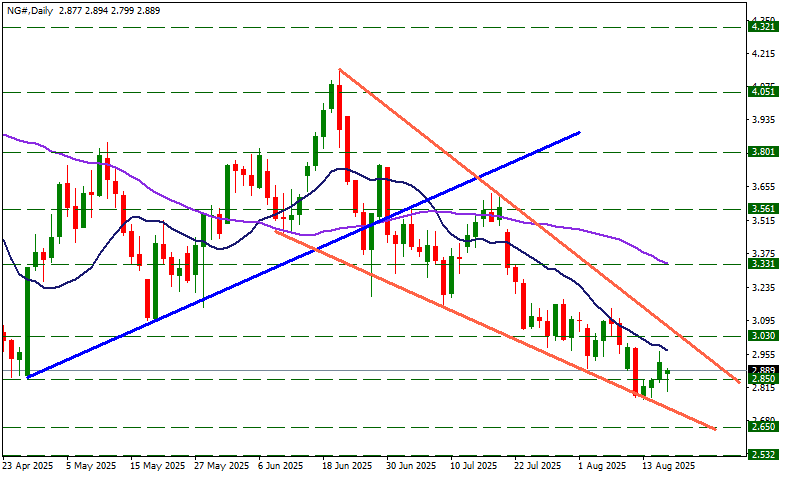Click the 1 Aug 2025 date label
786x477 pixels.
tap(603, 466)
